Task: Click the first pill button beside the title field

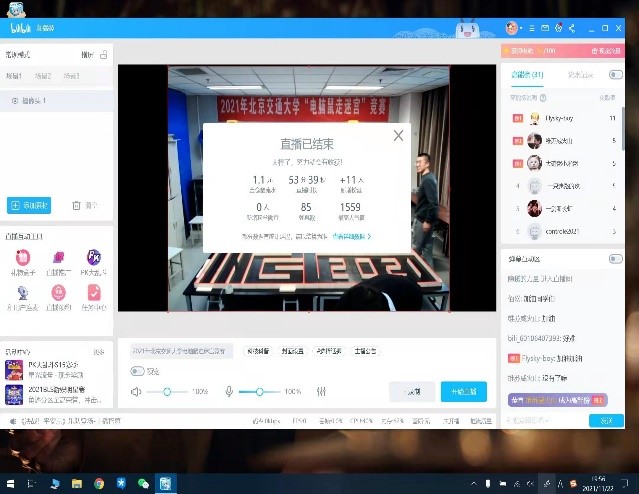Action: 258,351
